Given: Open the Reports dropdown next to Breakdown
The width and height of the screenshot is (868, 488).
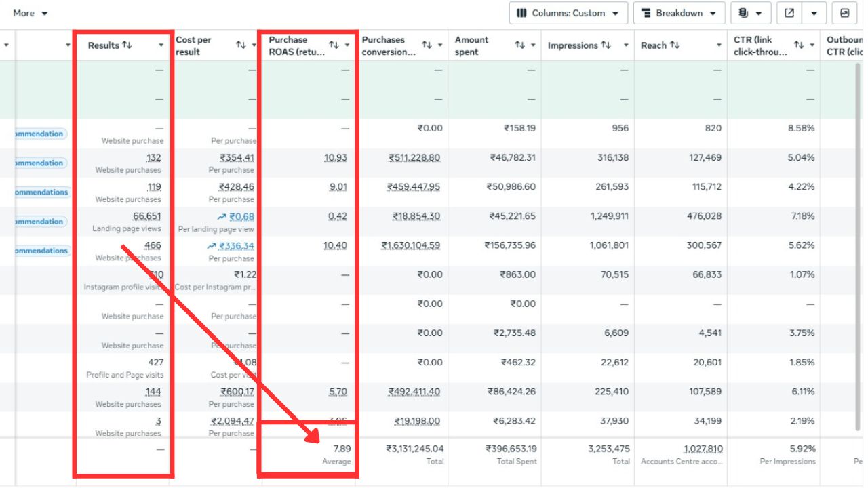Looking at the screenshot, I should point(751,13).
